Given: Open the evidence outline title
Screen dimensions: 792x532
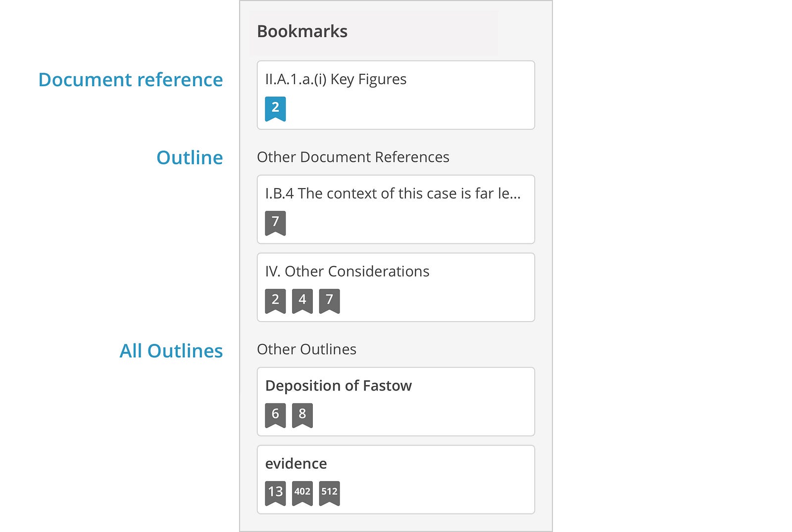Looking at the screenshot, I should (296, 464).
